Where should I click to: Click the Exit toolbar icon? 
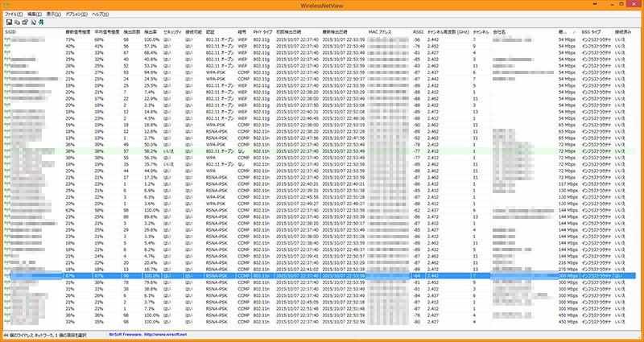[40, 23]
